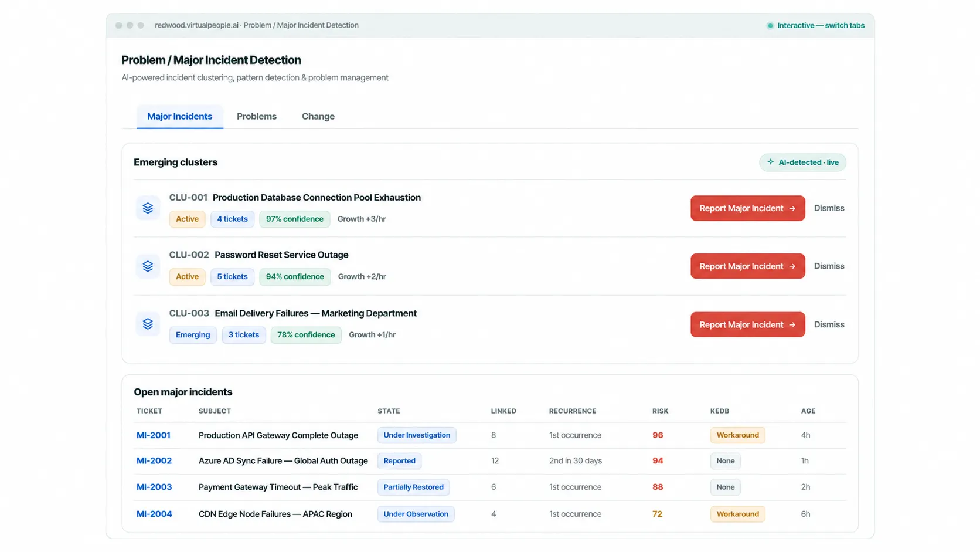Click risk score 96
980x552 pixels.
click(658, 435)
